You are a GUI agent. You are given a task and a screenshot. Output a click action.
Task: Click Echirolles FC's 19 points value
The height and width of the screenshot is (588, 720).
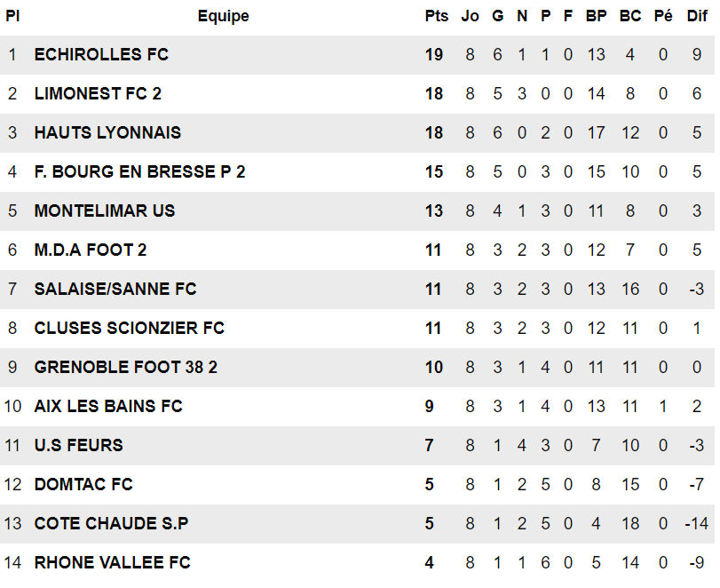point(434,55)
